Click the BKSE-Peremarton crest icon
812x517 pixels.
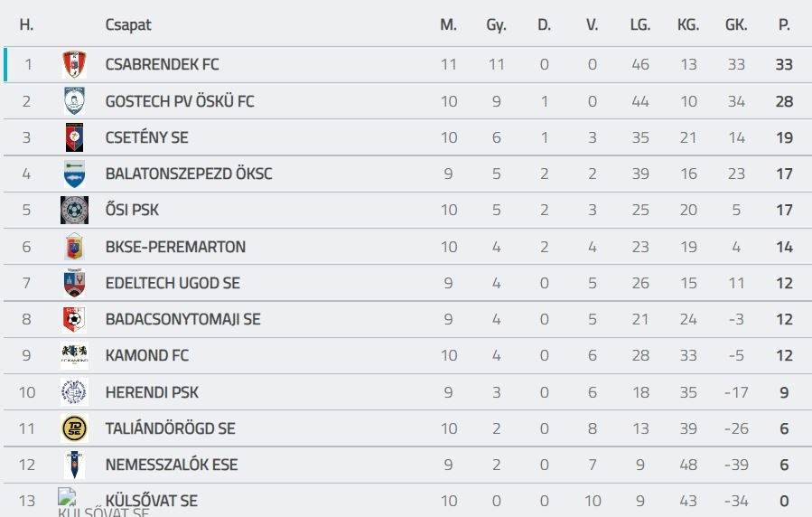[74, 247]
